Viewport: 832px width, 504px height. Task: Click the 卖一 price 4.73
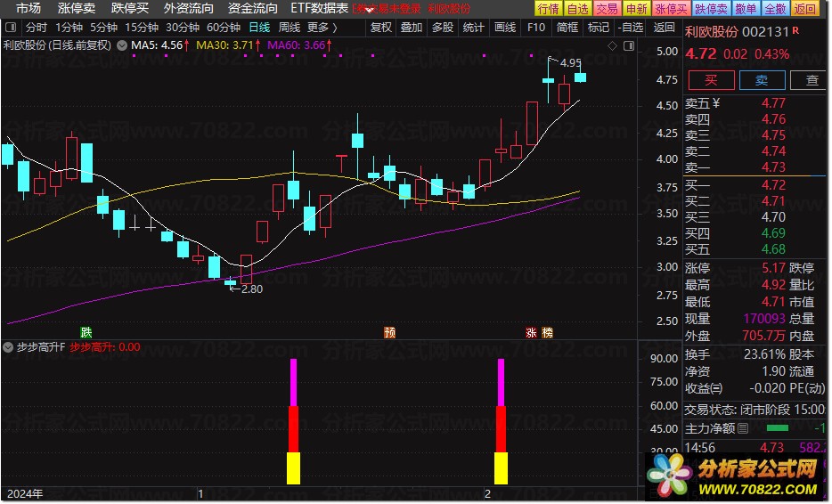[773, 167]
